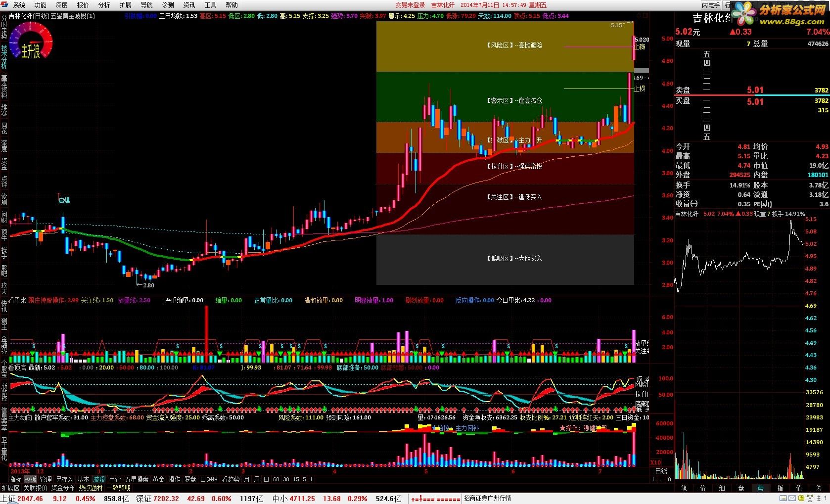Viewport: 830px width, 504px height.
Task: Click the red up-arrow beside 中小 index
Action: pyautogui.click(x=413, y=499)
